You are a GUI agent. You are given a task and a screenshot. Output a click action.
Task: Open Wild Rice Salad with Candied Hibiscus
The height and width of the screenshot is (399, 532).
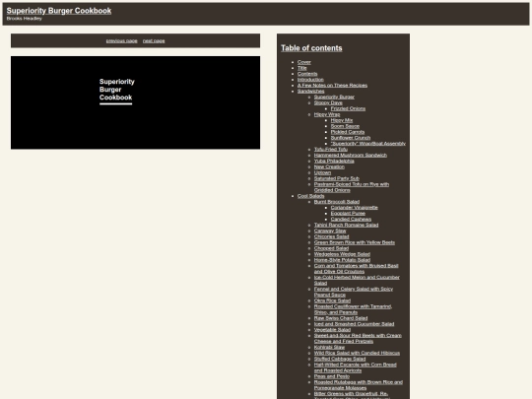(357, 354)
